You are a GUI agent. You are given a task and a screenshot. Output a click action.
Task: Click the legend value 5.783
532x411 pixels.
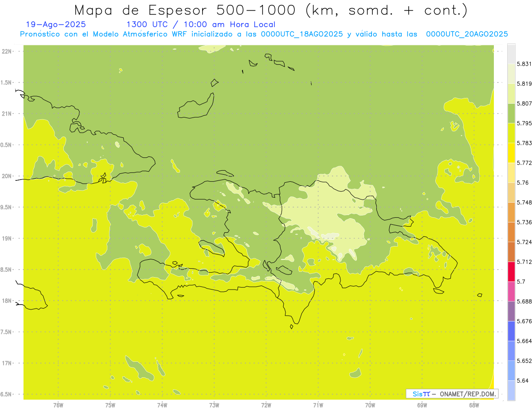(x=524, y=143)
